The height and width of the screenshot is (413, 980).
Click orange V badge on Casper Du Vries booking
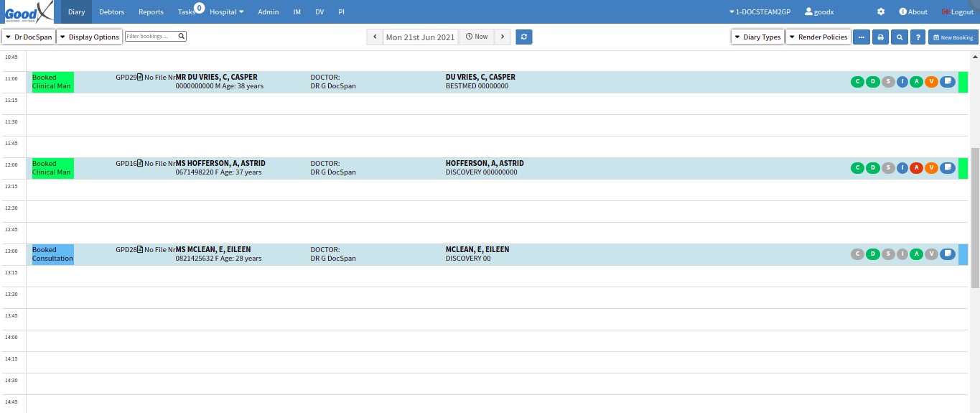[x=931, y=82]
